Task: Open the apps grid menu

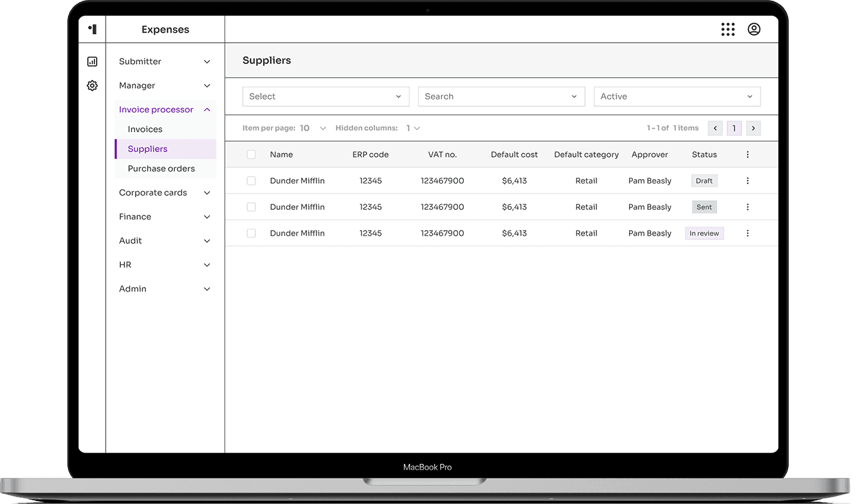Action: click(728, 30)
